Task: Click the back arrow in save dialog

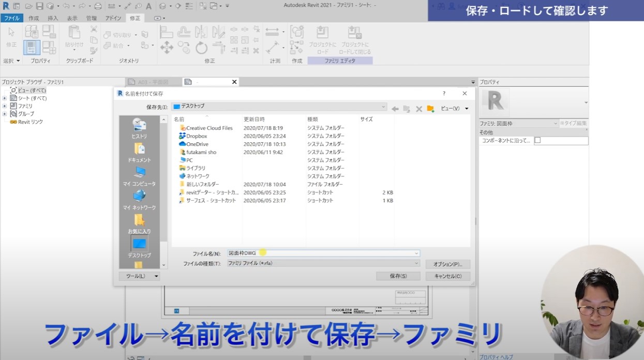Action: click(395, 109)
